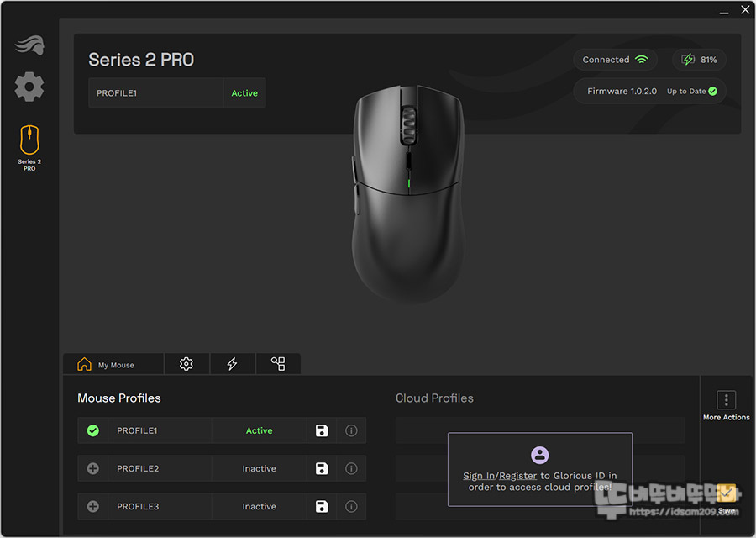Click the Glorious logo in the sidebar

[x=30, y=45]
